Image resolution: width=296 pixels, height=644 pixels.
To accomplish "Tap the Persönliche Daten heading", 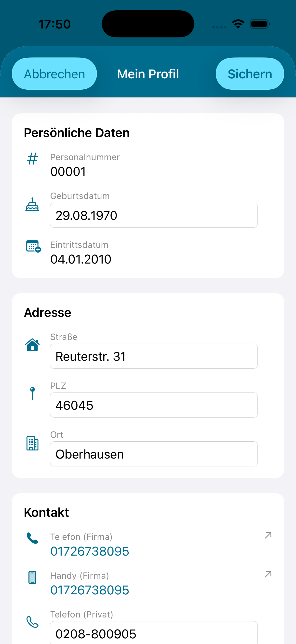I will pos(77,133).
